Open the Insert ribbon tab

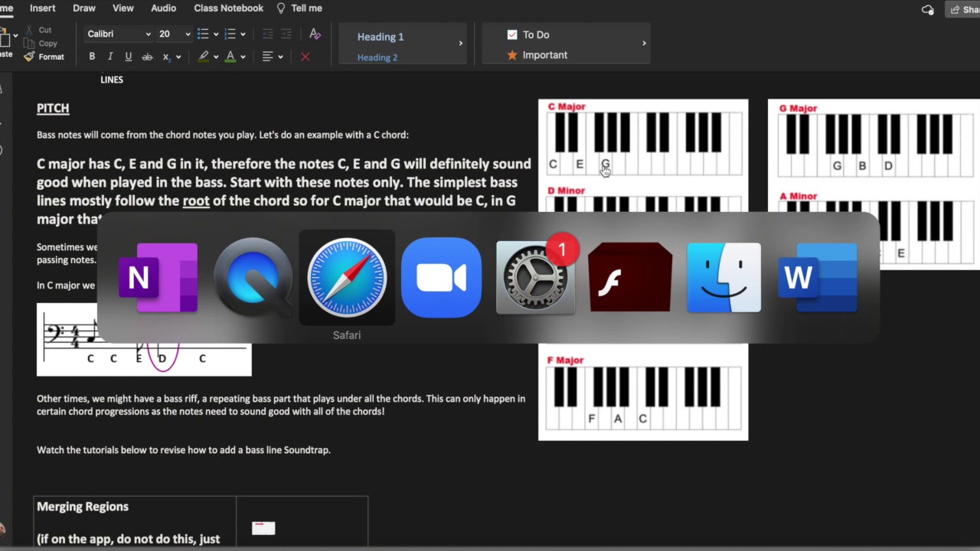tap(42, 8)
